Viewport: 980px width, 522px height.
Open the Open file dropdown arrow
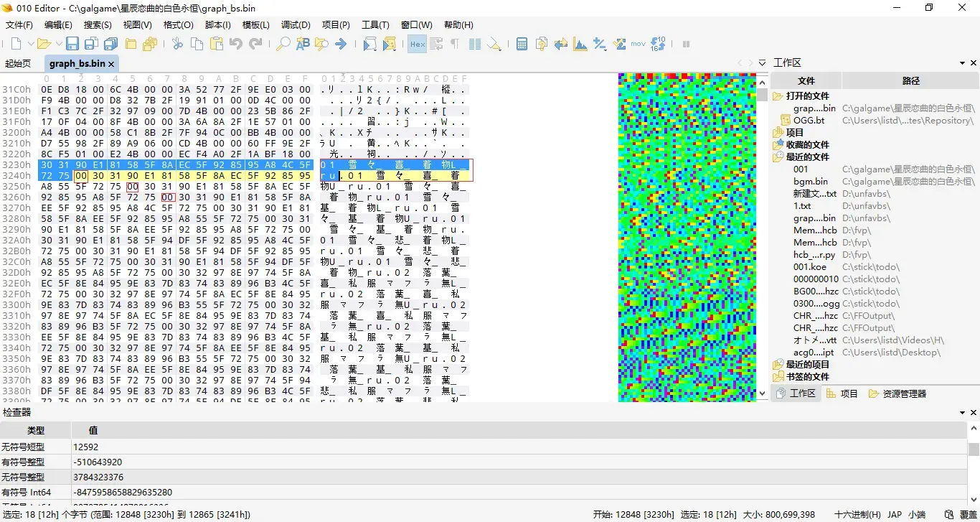(x=59, y=45)
